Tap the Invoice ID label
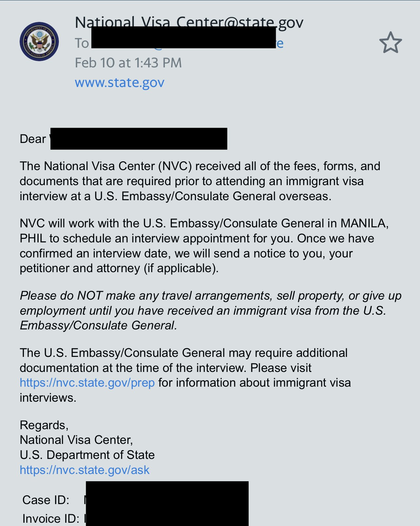The image size is (420, 526). point(51,519)
